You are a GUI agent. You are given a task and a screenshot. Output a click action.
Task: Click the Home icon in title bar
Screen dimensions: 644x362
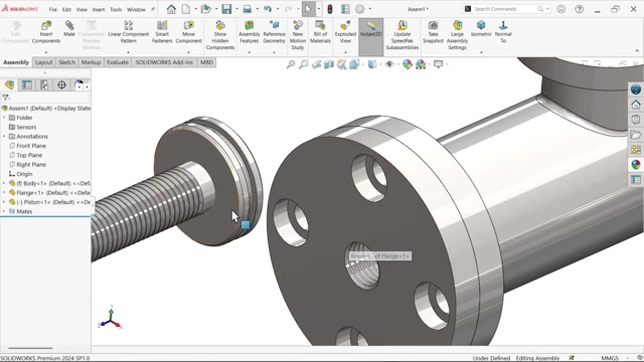171,9
